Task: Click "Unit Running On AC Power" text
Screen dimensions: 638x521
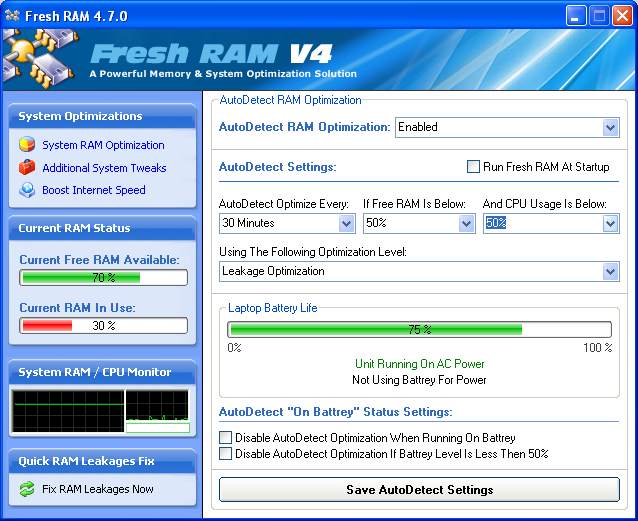Action: point(420,363)
